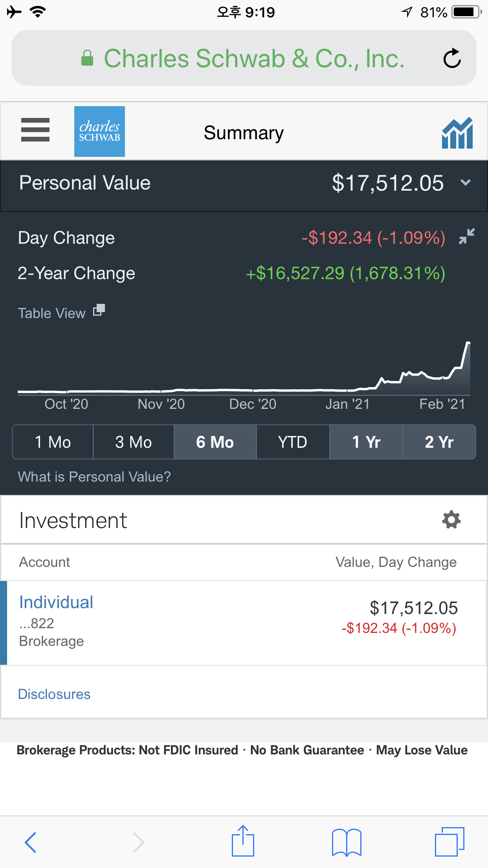
Task: Tap the Charles Schwab address bar
Action: [244, 58]
